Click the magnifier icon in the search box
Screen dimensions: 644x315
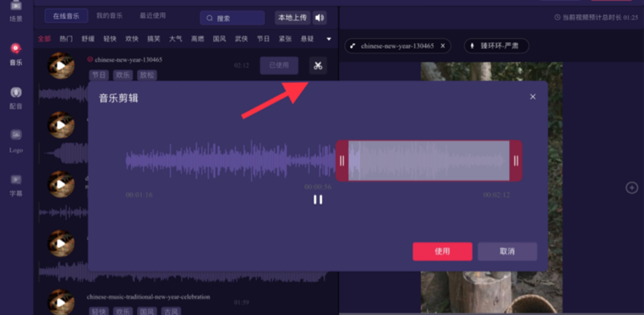pyautogui.click(x=209, y=18)
